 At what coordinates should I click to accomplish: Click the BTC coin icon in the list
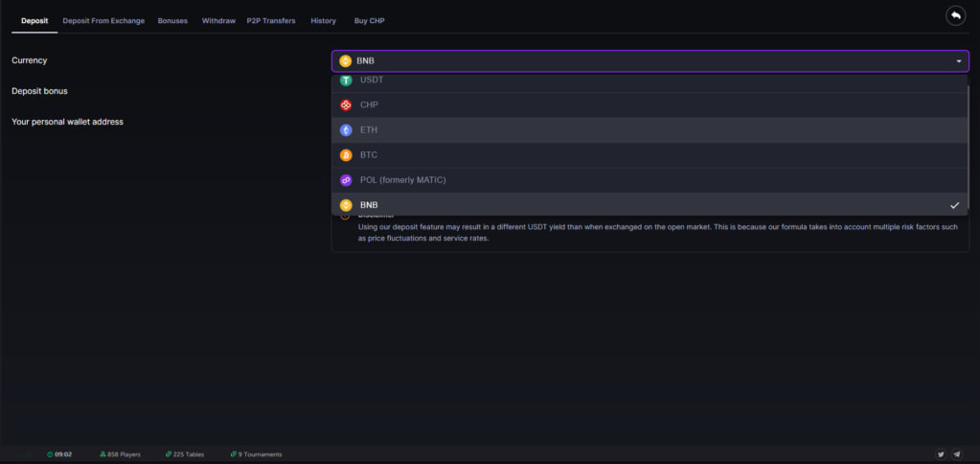(x=346, y=155)
